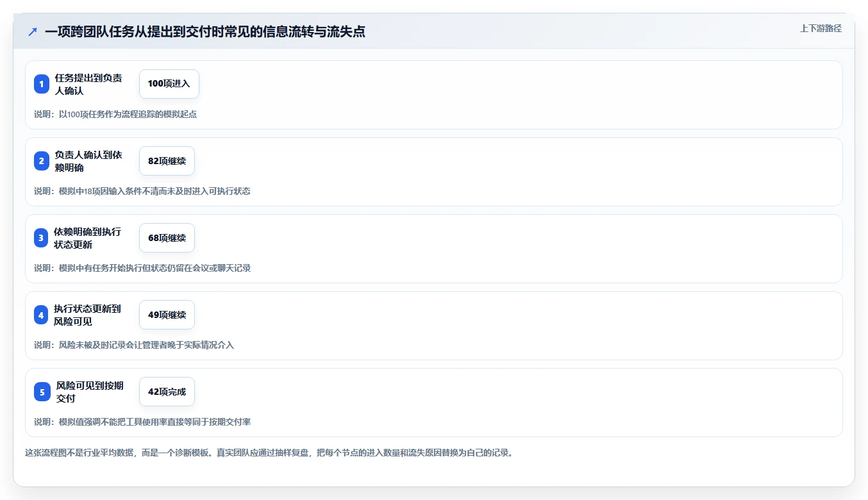
Task: Click the step label '风险可见到按期交付'
Action: [x=90, y=392]
